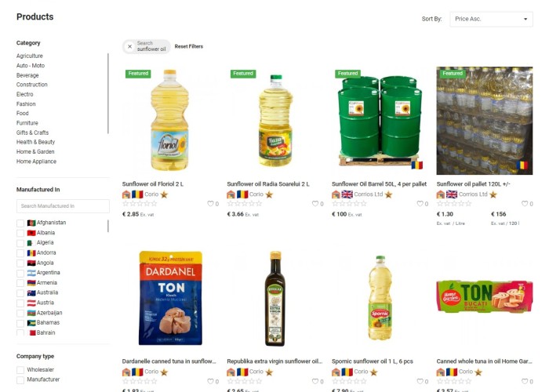Focus the Search Manufactured In field
This screenshot has width=549, height=392.
63,206
